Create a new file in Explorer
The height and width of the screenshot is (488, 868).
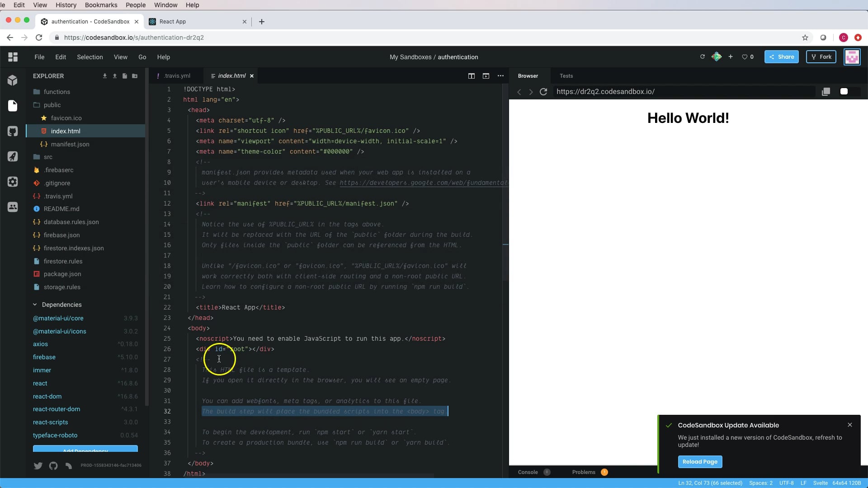(x=125, y=76)
